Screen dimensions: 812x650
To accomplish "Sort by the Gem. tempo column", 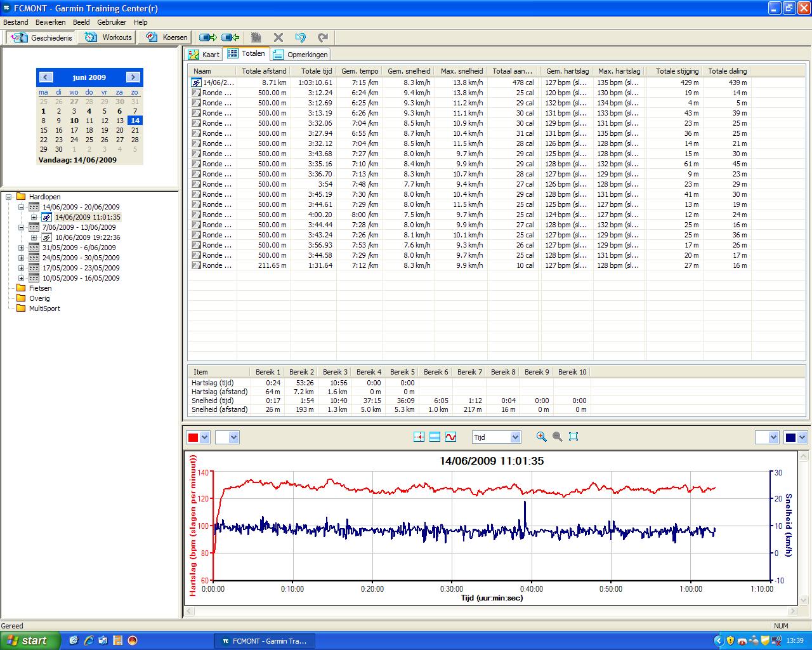I will tap(360, 71).
